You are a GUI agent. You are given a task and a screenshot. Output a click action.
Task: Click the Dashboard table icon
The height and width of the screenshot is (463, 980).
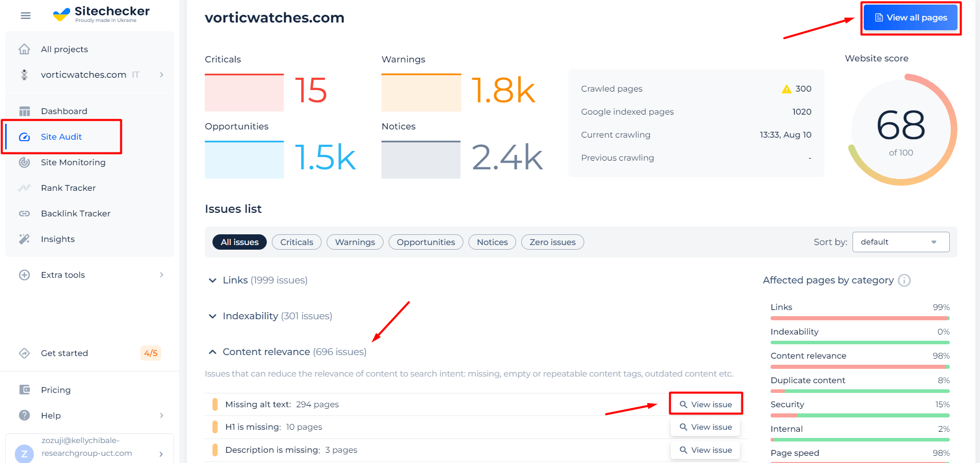click(24, 111)
